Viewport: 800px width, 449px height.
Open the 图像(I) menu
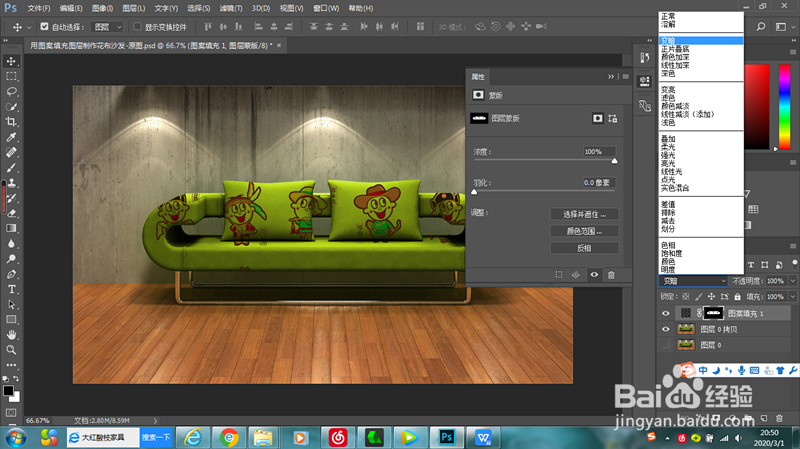click(102, 8)
